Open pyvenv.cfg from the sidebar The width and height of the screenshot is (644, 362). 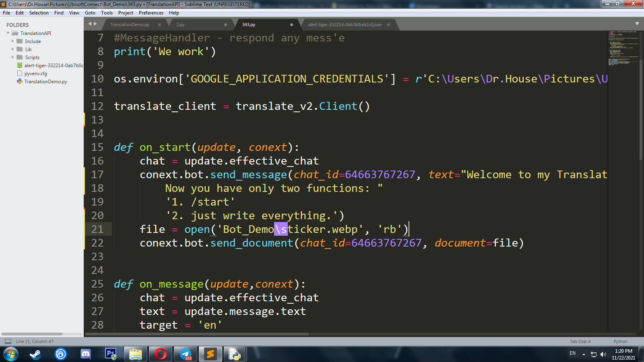[36, 74]
